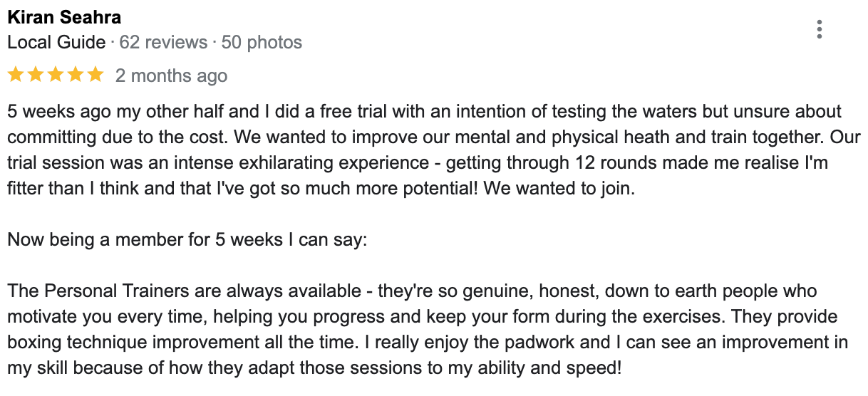
Task: Click the first yellow rating star
Action: point(16,75)
